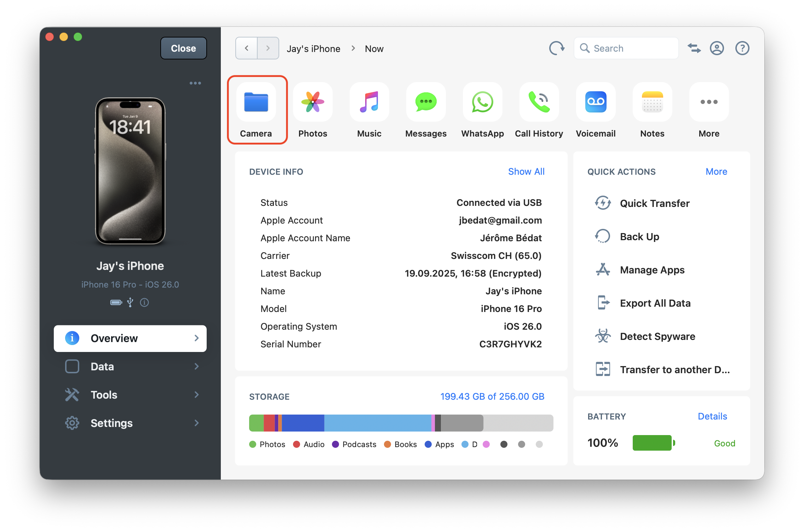Click the storage usage bar
Image resolution: width=804 pixels, height=532 pixels.
(x=401, y=423)
